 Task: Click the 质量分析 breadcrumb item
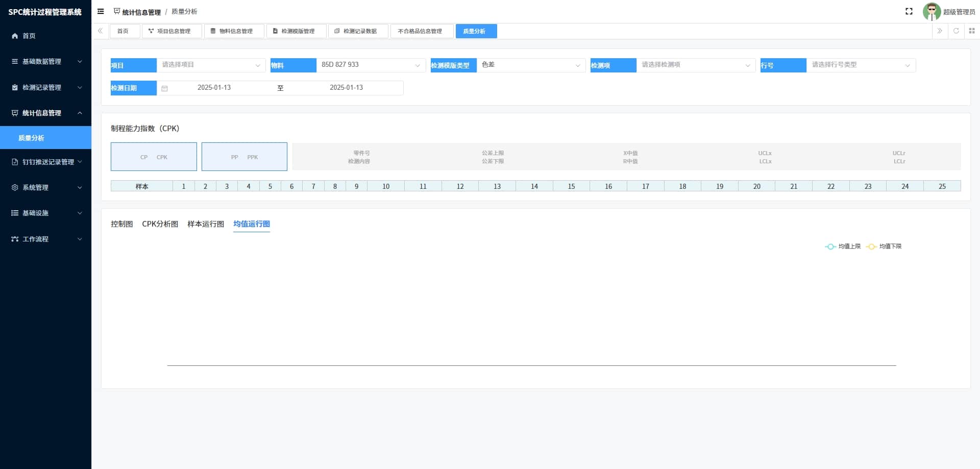pyautogui.click(x=184, y=11)
